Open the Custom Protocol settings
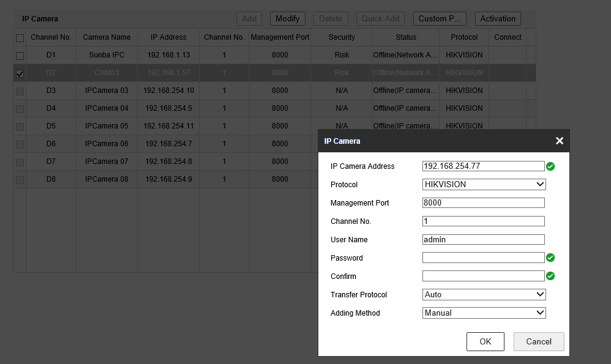Screen dimensions: 611x364 [x=440, y=18]
